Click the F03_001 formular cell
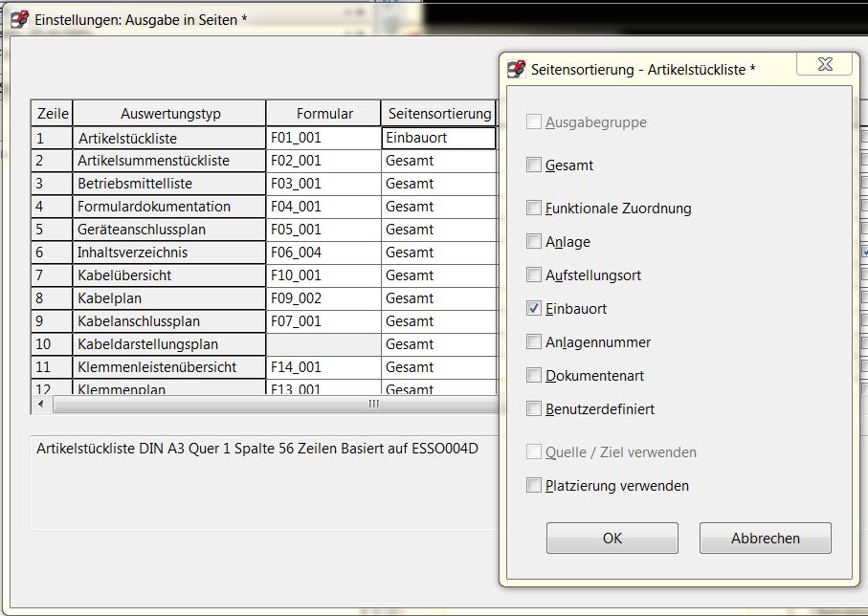This screenshot has width=868, height=616. (x=323, y=184)
